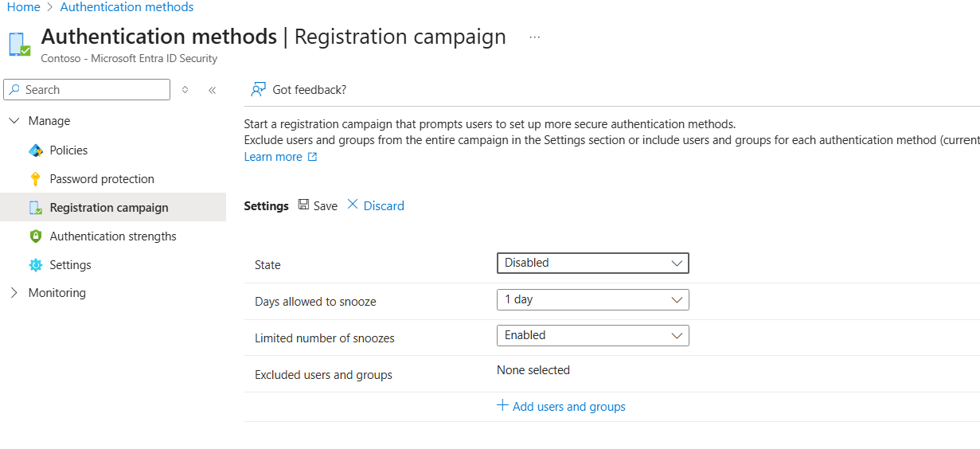Click the Save floppy disk icon
Screen dimensions: 980x449
(303, 205)
